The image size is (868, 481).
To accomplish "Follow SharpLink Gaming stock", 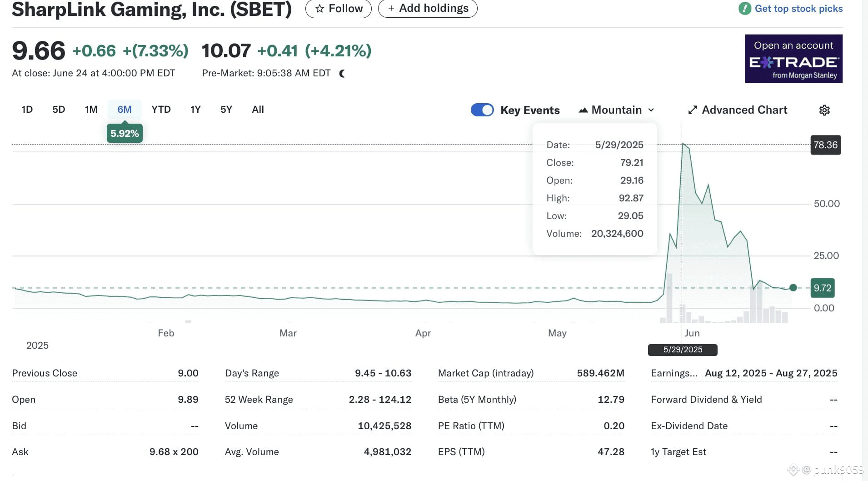I will point(339,9).
